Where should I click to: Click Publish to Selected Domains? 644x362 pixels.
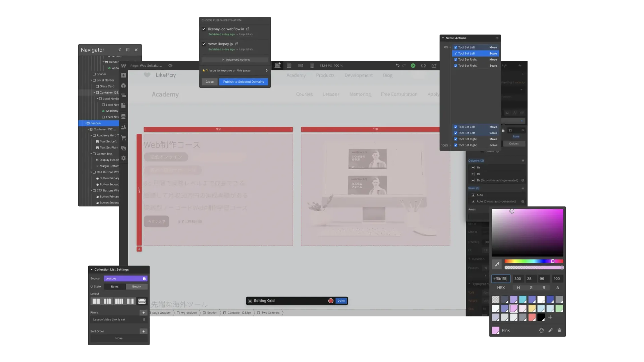[244, 81]
